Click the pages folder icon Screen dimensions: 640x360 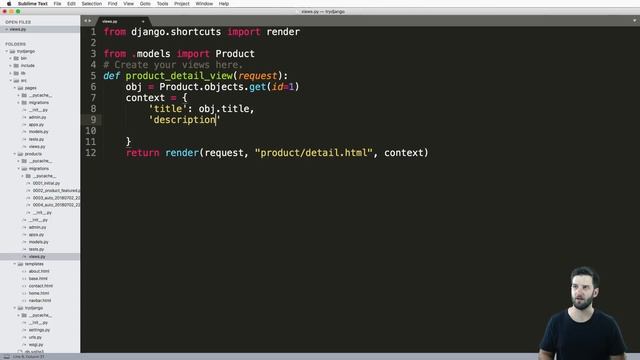click(20, 88)
